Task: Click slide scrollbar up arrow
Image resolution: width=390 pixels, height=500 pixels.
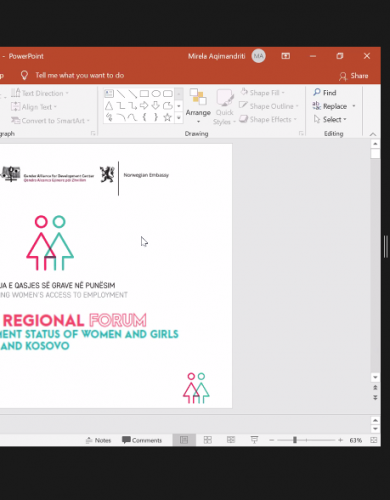Action: 375,144
